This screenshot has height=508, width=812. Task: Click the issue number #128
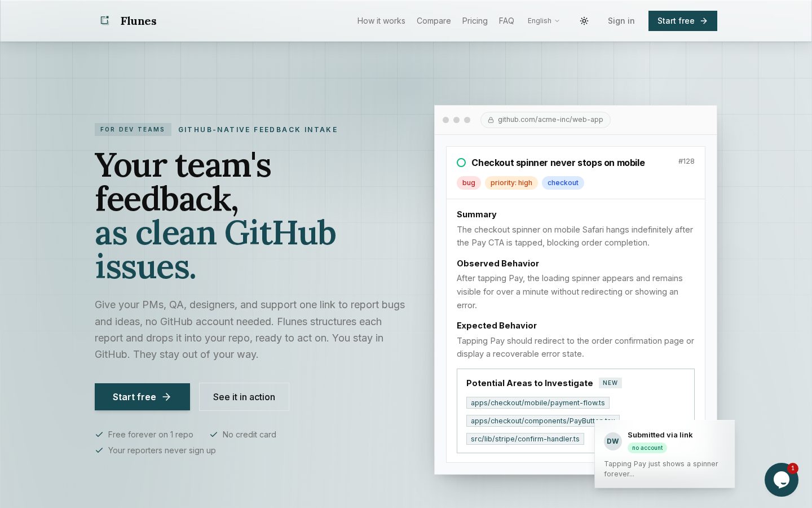(686, 161)
